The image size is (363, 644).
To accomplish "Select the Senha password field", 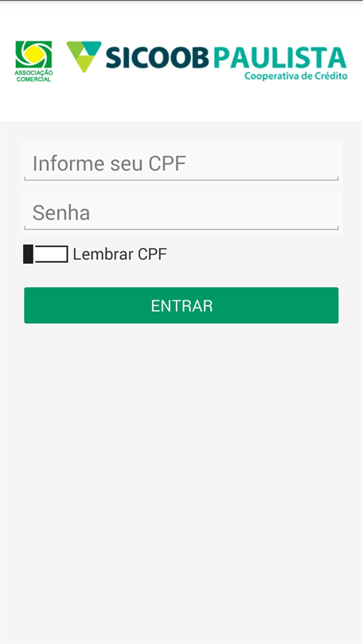I will [181, 212].
